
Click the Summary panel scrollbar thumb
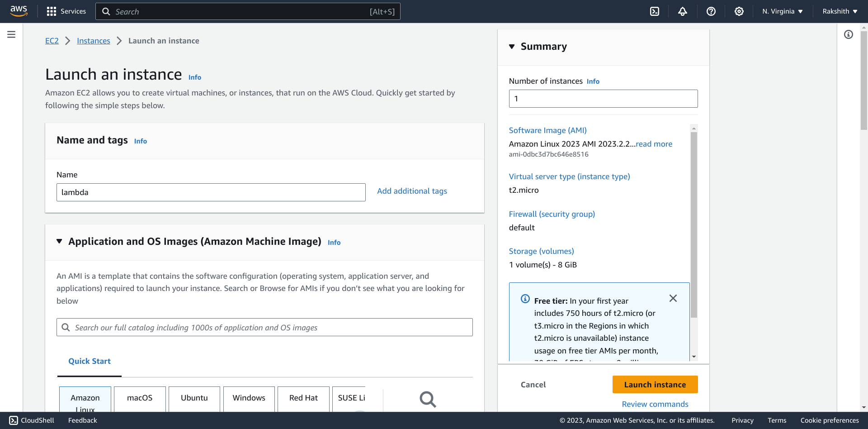pos(694,225)
